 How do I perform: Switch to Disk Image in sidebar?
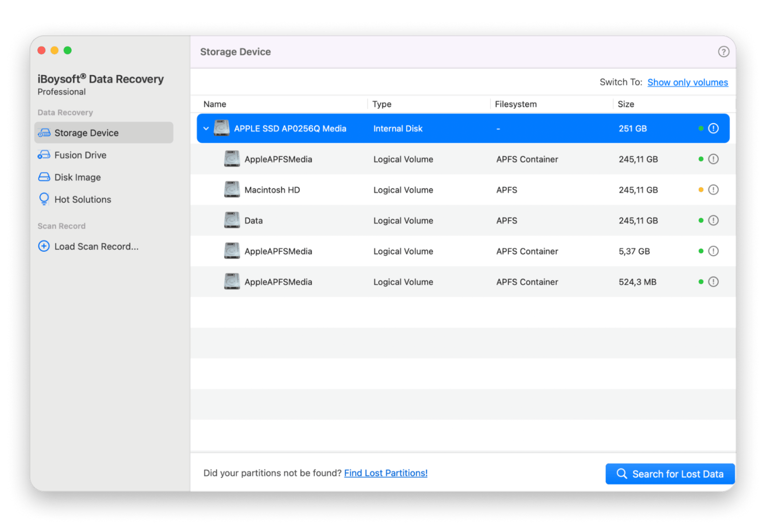pos(78,177)
